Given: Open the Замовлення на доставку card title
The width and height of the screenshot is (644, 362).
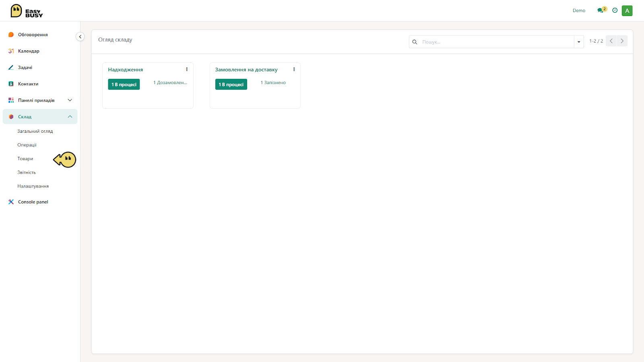Looking at the screenshot, I should [246, 70].
